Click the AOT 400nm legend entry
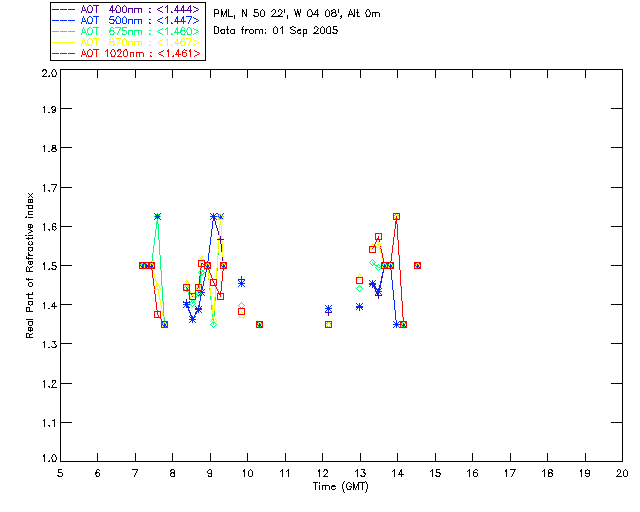The image size is (640, 512). [126, 9]
